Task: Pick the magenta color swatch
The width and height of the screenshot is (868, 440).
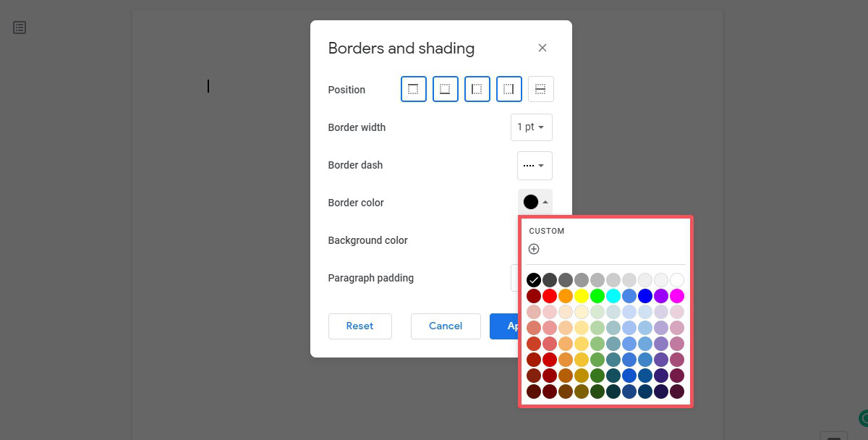Action: [x=677, y=296]
